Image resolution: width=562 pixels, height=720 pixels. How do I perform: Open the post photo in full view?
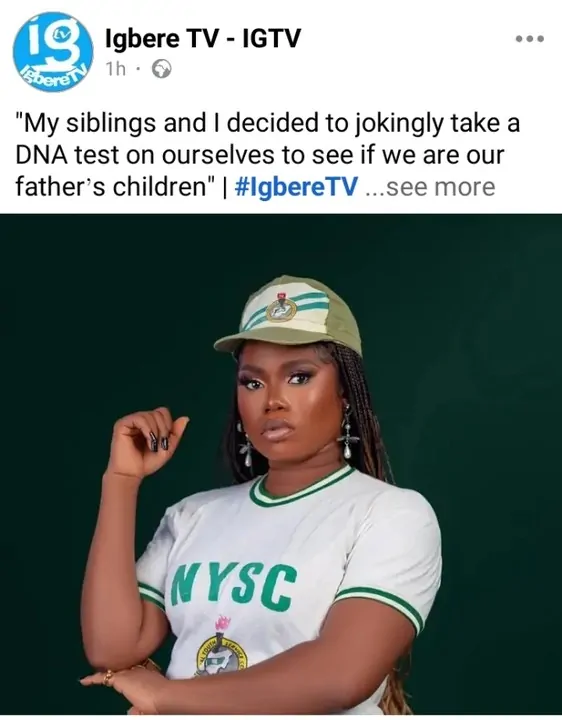coord(281,466)
